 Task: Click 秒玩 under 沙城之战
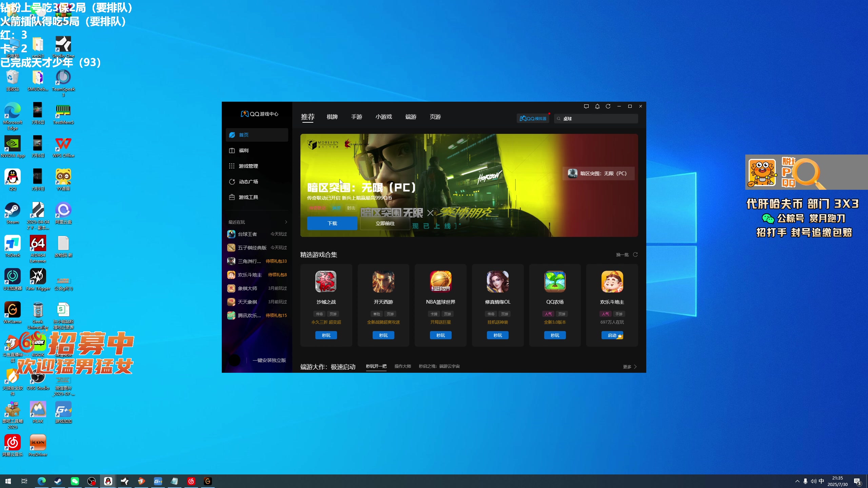326,335
